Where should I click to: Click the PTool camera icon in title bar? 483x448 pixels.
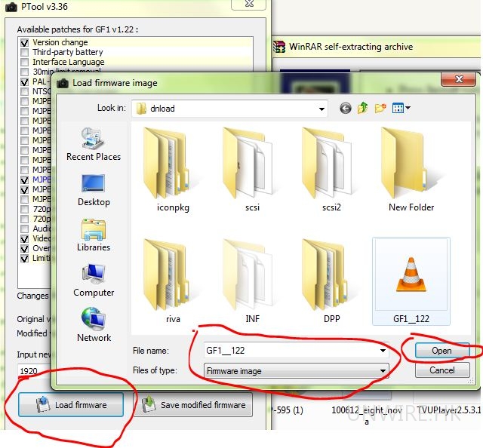click(11, 6)
